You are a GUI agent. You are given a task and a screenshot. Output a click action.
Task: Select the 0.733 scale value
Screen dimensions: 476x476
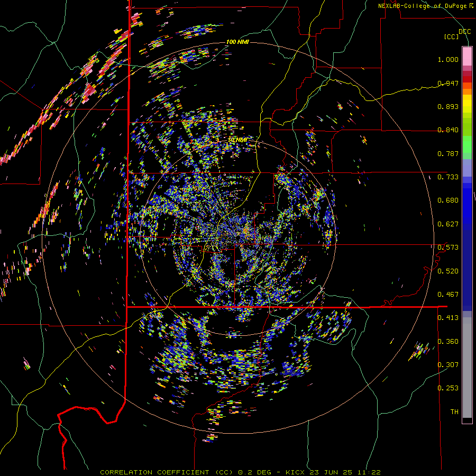click(448, 177)
